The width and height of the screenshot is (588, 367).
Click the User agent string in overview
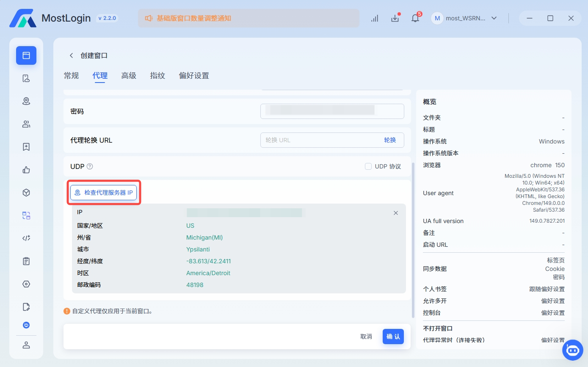(535, 193)
